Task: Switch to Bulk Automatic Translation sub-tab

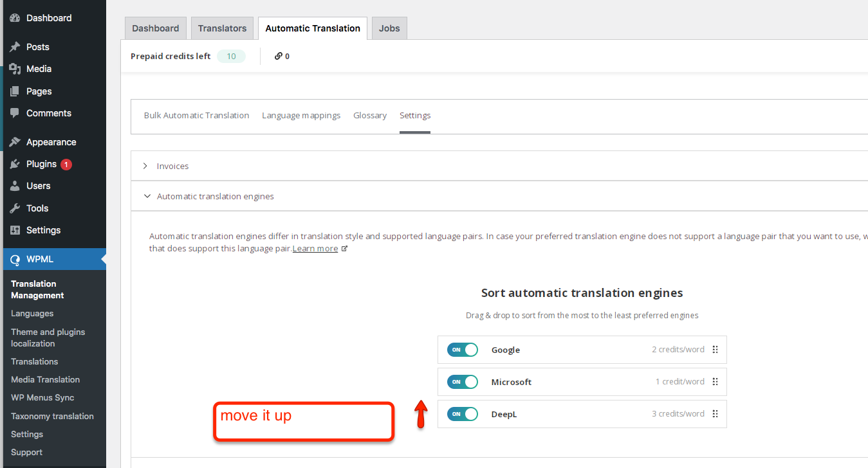Action: pyautogui.click(x=196, y=116)
